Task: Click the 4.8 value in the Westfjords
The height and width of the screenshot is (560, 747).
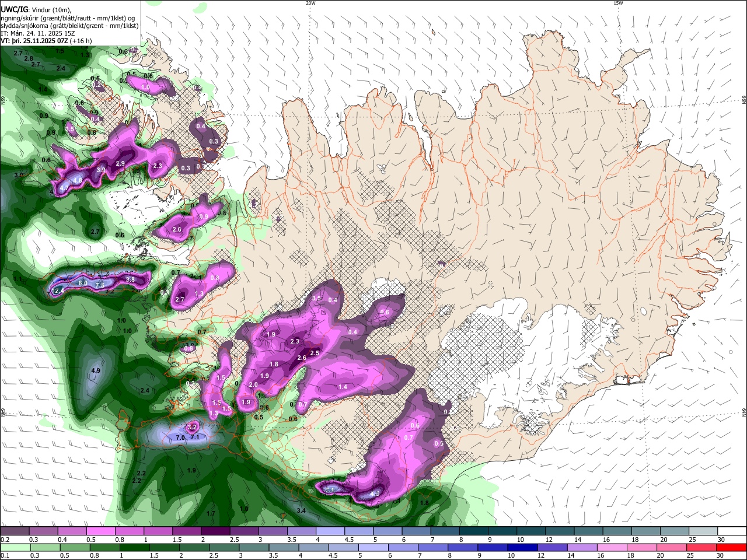Action: click(77, 180)
